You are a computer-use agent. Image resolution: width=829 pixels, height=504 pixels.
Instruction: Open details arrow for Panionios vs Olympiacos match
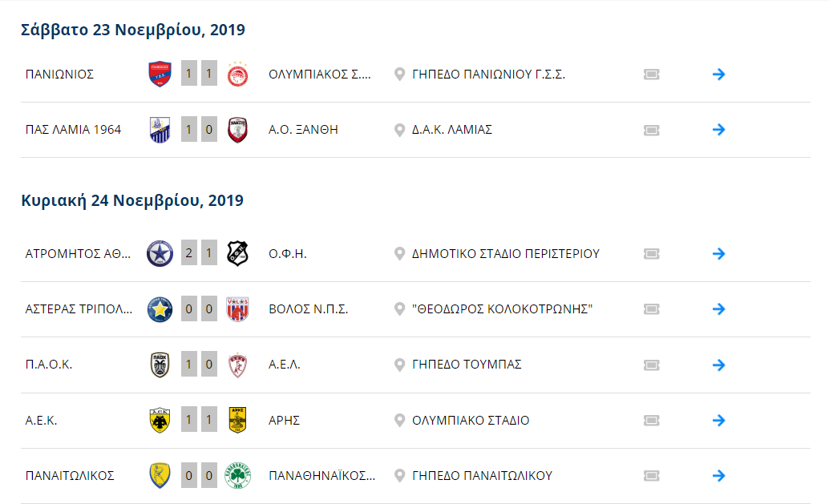point(718,74)
